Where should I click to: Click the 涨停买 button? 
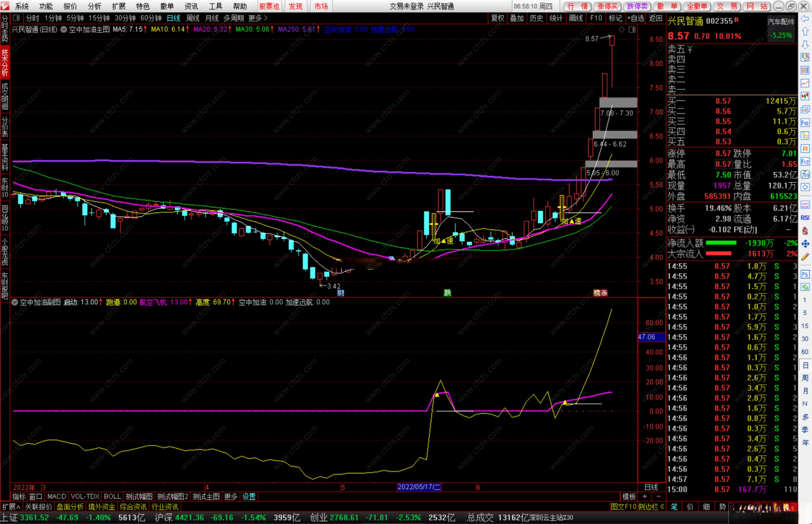pos(607,6)
